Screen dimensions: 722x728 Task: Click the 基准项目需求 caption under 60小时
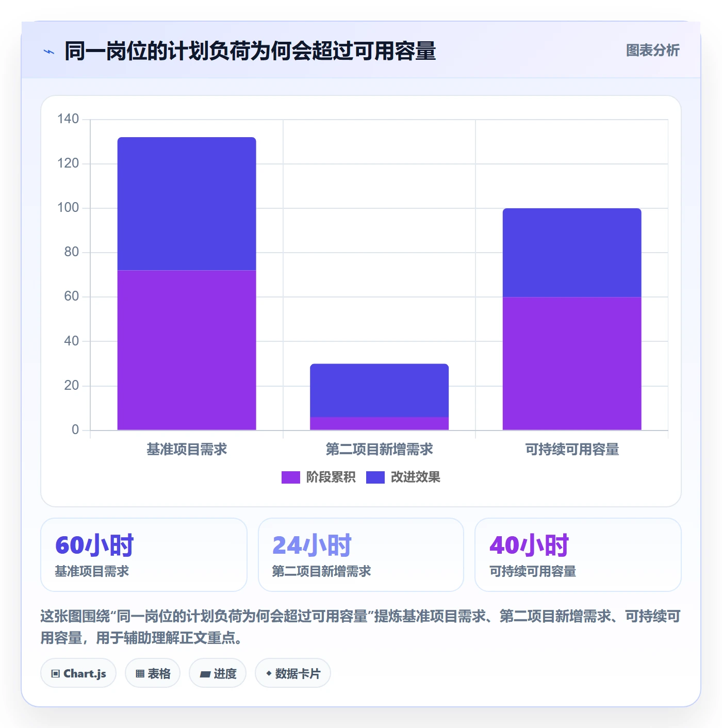(x=92, y=571)
